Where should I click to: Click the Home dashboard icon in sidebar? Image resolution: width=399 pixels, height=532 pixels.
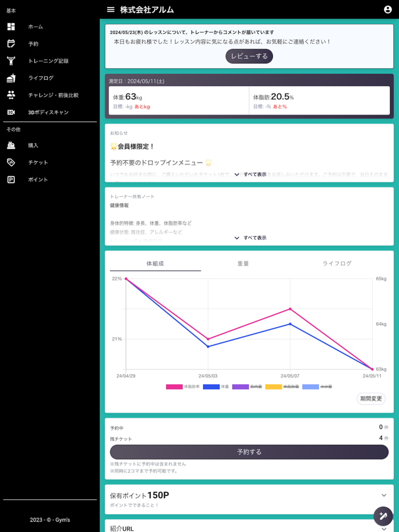pyautogui.click(x=11, y=27)
